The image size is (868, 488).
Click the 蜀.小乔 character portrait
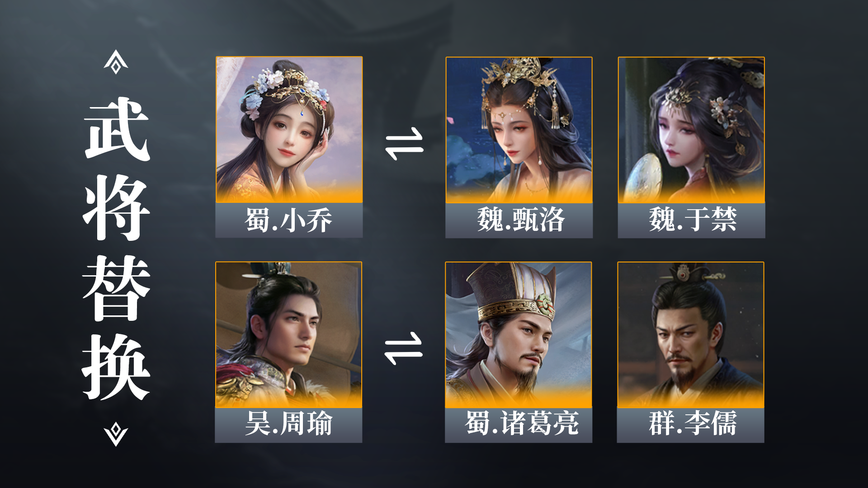(x=289, y=130)
